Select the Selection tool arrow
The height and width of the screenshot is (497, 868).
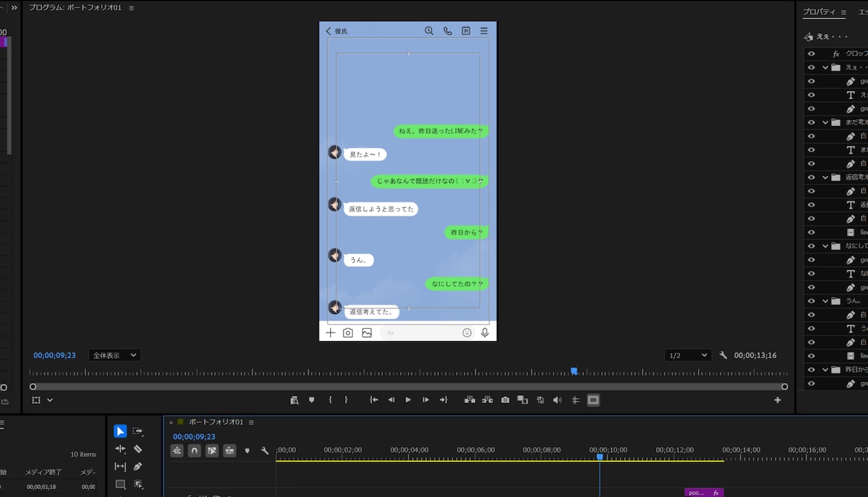coord(120,431)
